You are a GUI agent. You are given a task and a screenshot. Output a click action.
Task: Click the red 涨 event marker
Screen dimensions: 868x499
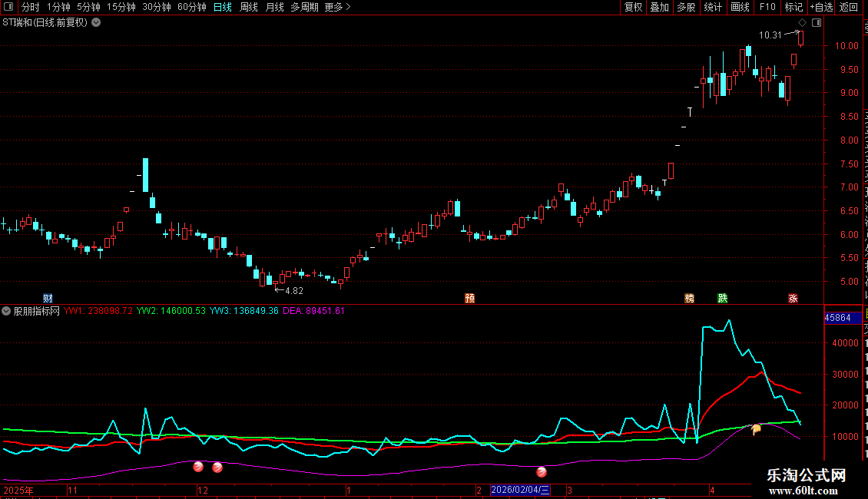[793, 299]
